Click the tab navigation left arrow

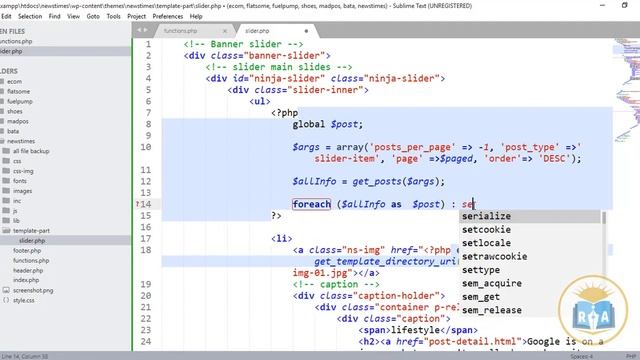coord(139,30)
